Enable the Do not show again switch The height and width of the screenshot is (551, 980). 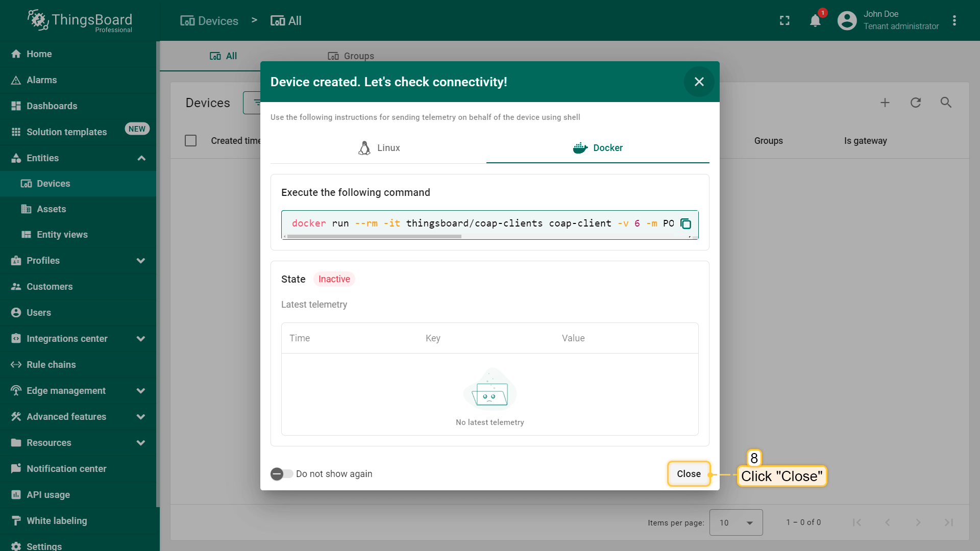281,474
